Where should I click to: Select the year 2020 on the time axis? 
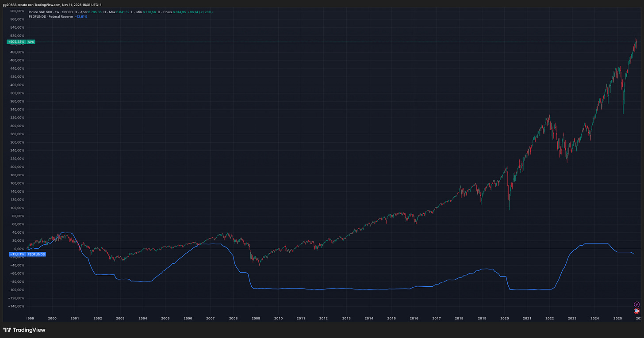click(504, 318)
